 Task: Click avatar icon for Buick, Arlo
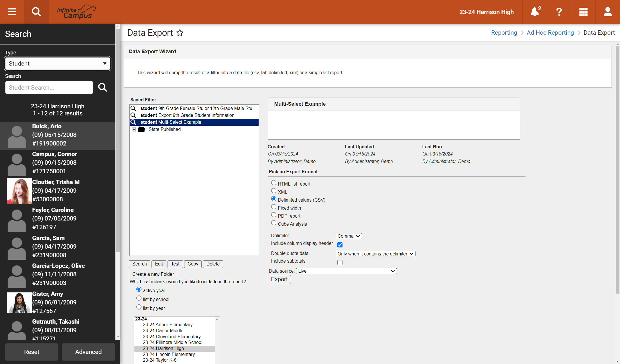17,137
